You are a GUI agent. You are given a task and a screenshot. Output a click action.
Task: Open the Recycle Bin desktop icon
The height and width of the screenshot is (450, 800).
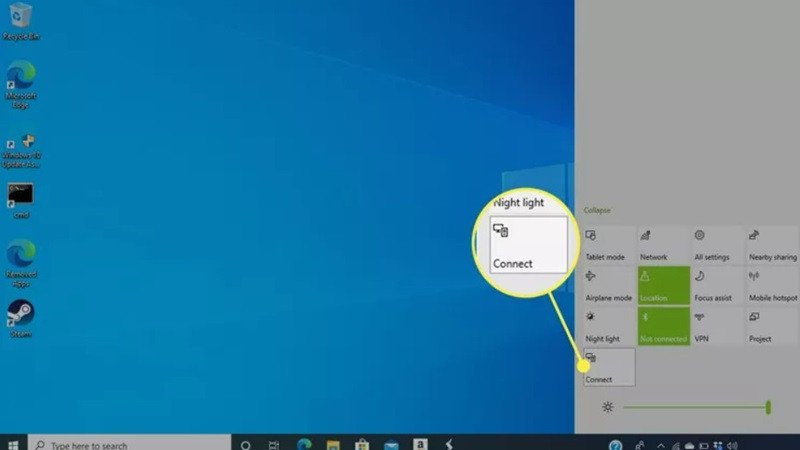tap(20, 21)
